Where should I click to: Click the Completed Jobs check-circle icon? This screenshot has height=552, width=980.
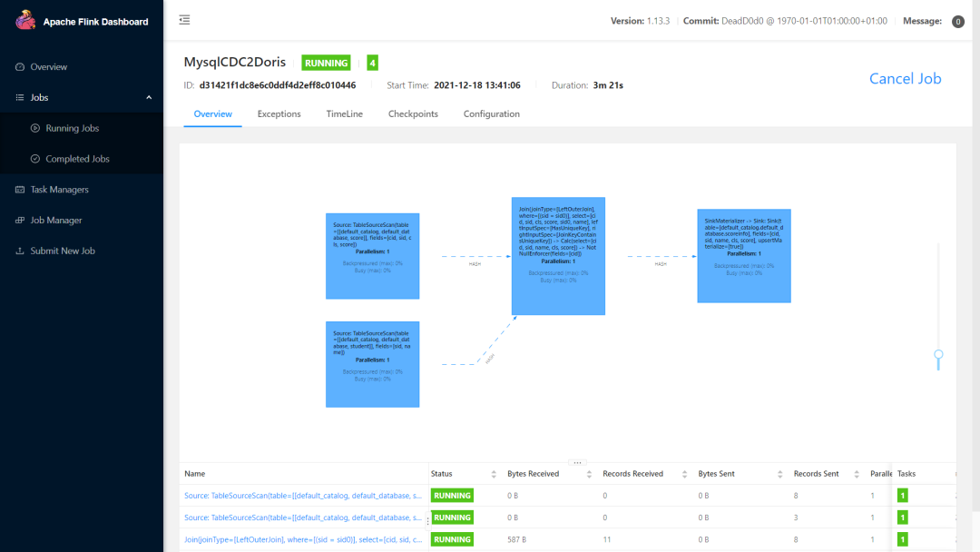tap(35, 159)
